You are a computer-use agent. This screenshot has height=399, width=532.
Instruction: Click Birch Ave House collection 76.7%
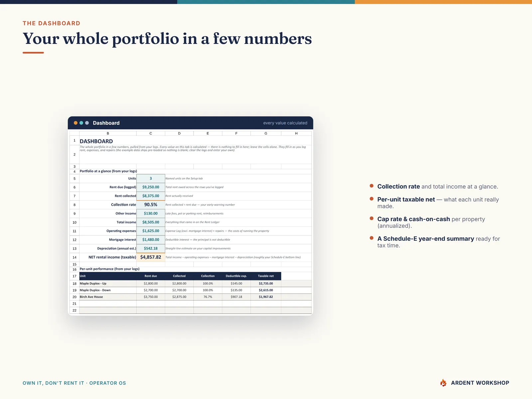pyautogui.click(x=208, y=297)
